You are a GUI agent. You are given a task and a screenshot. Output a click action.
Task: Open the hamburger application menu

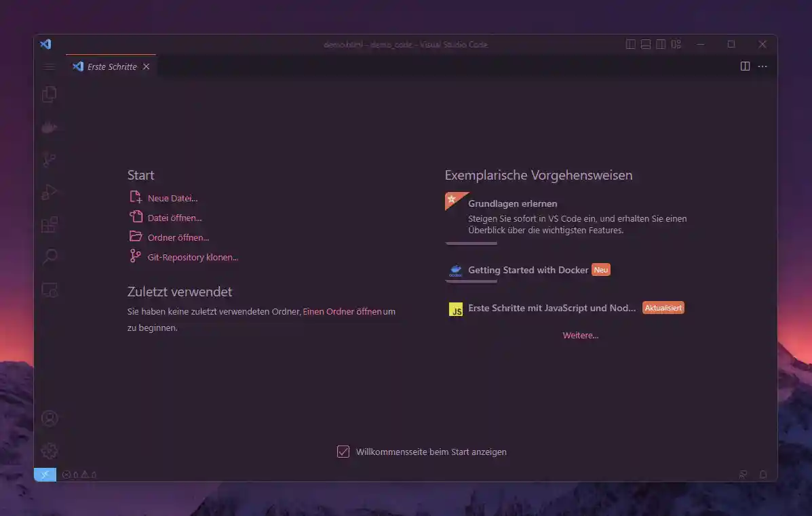50,66
